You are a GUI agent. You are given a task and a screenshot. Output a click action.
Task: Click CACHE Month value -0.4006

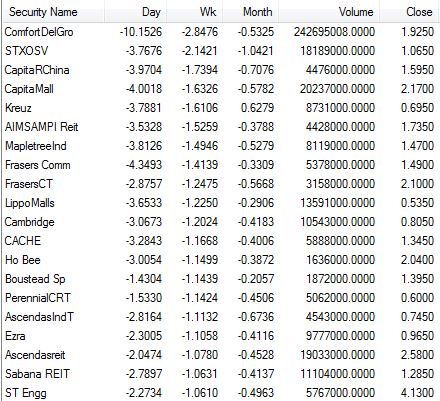(x=256, y=241)
